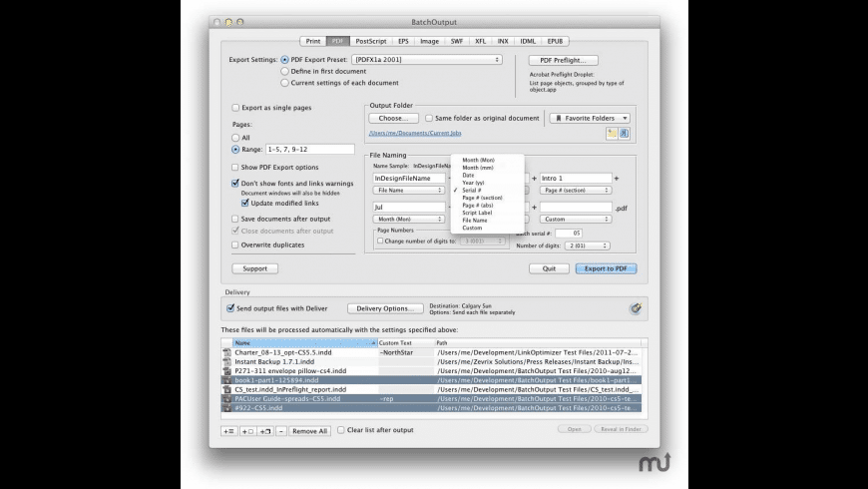This screenshot has width=868, height=489.
Task: Click the add file list button (+≡)
Action: [x=228, y=431]
